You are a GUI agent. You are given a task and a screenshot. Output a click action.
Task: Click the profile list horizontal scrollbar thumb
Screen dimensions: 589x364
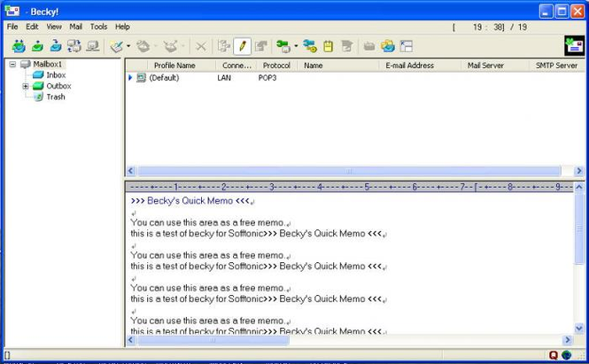349,171
